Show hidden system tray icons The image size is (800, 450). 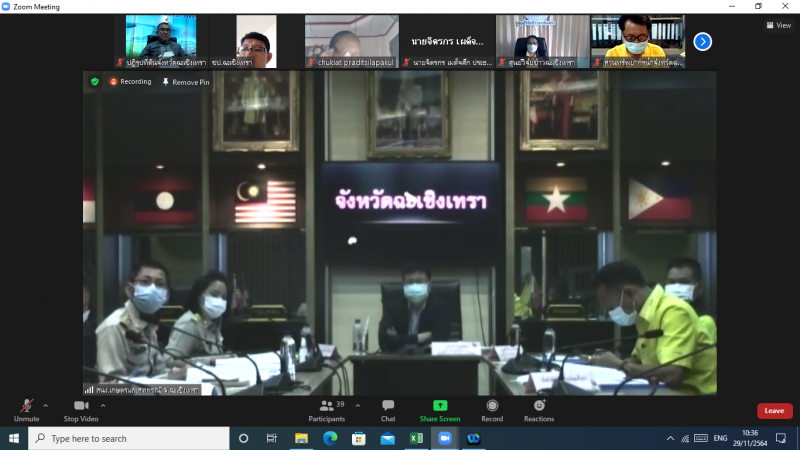coord(670,438)
